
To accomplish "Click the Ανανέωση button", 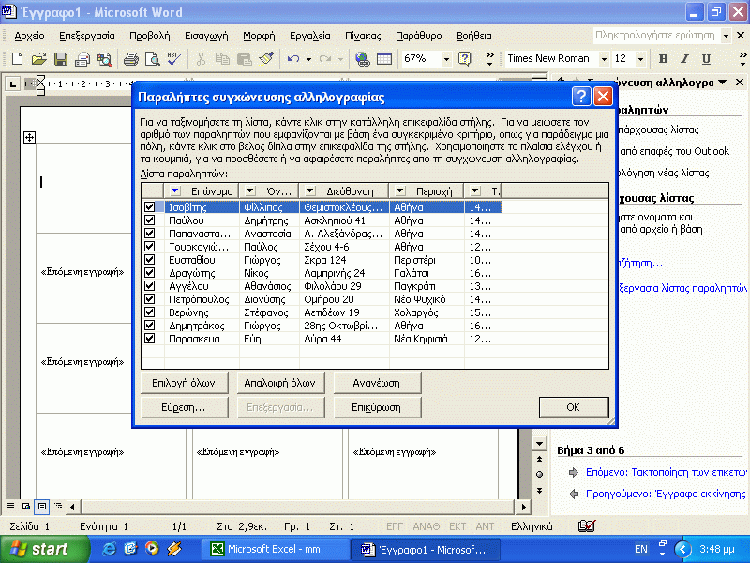I will tap(377, 383).
